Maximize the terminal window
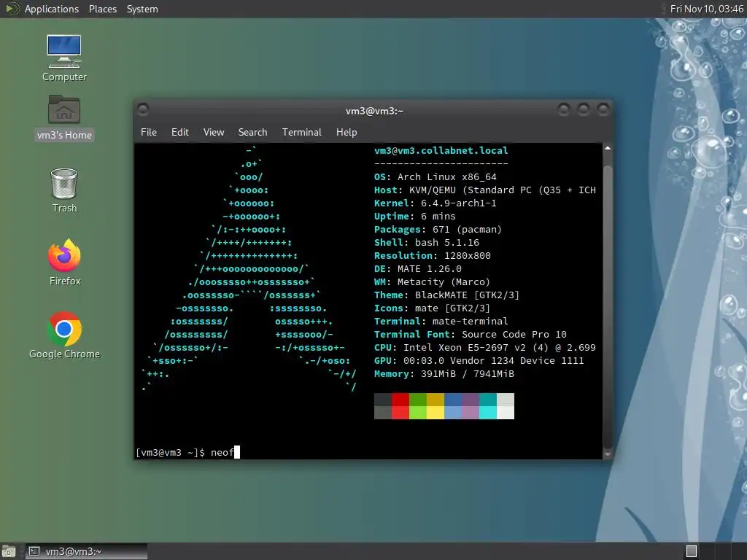The width and height of the screenshot is (747, 560). 584,110
